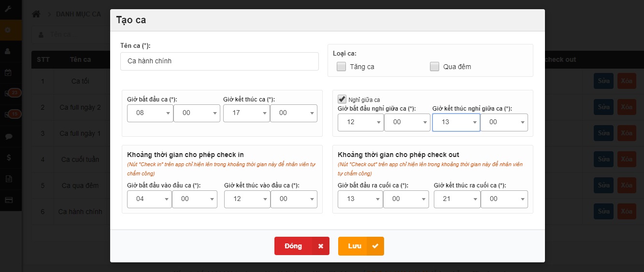
Task: Open the user profile sidebar icon
Action: click(8, 51)
